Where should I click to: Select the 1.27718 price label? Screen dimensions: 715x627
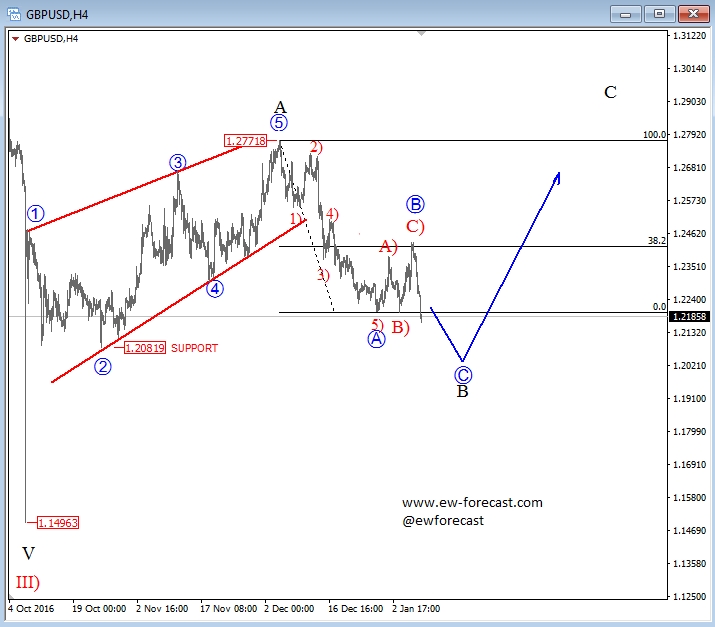tap(245, 141)
